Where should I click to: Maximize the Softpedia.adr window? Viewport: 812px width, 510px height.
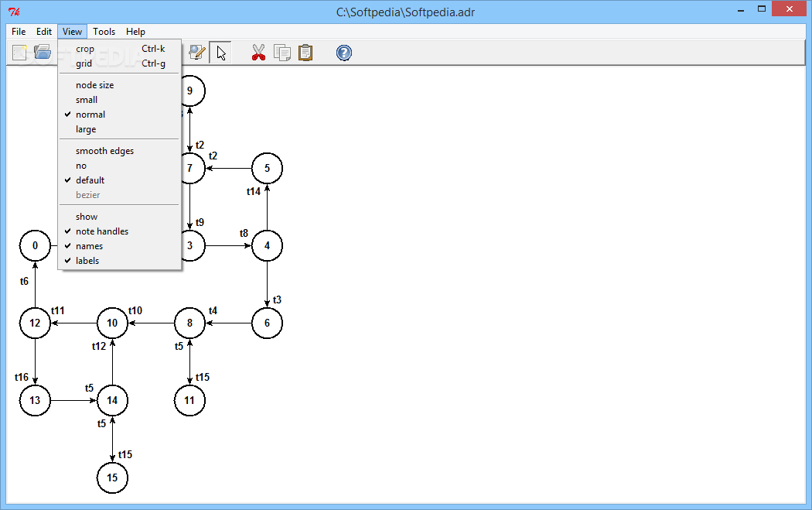[762, 9]
